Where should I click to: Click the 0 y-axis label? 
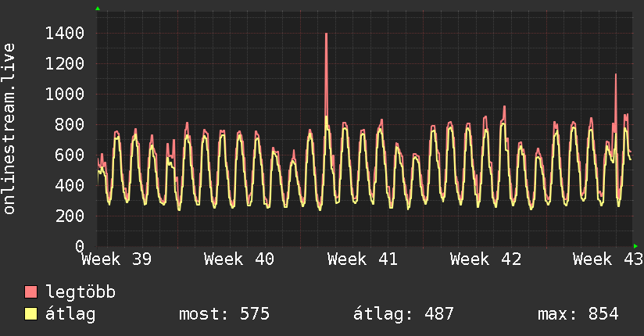(80, 246)
